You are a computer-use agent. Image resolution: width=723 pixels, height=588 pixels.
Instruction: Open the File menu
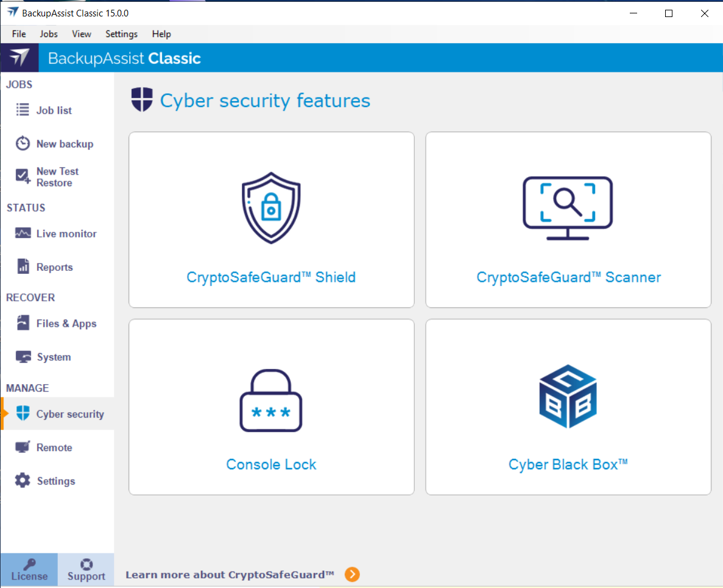point(19,34)
